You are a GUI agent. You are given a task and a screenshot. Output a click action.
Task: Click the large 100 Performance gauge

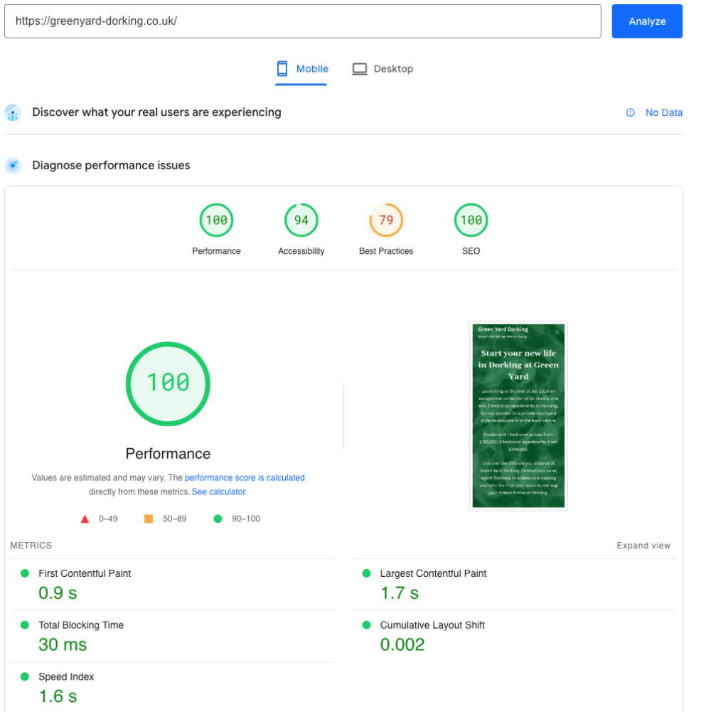[x=168, y=383]
